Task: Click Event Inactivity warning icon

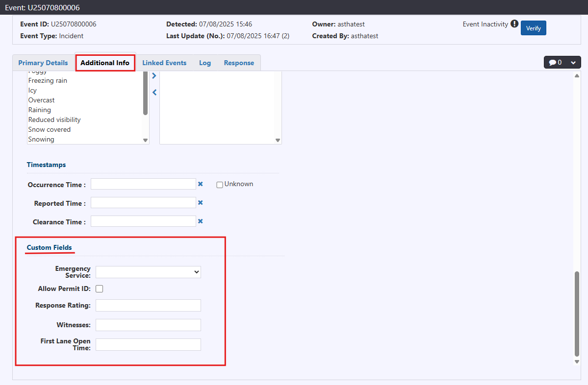Action: 514,24
